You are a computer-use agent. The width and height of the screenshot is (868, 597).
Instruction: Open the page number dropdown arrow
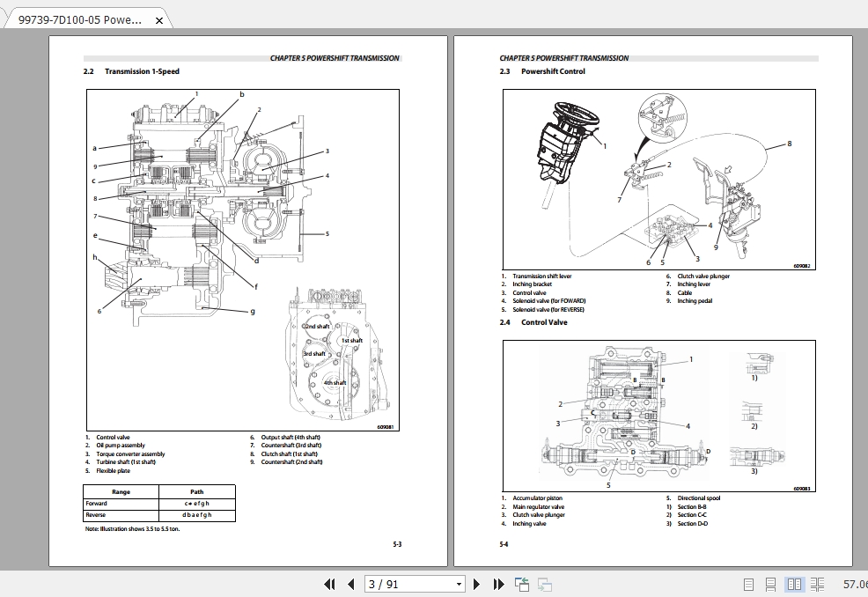point(459,585)
